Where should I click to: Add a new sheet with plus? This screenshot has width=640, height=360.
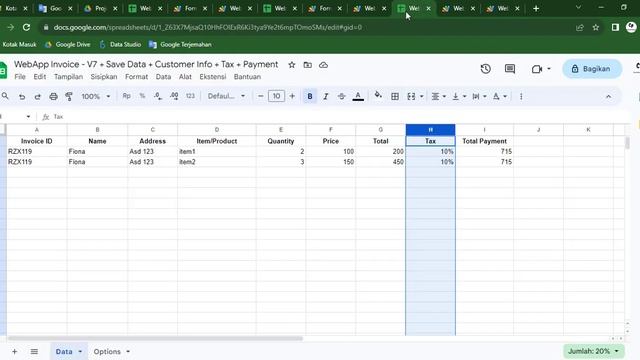point(14,351)
